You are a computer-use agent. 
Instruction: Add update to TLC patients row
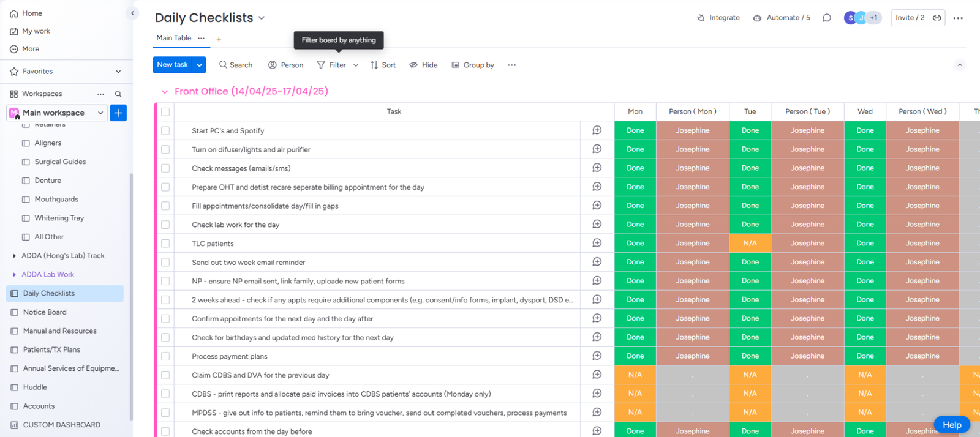click(597, 243)
